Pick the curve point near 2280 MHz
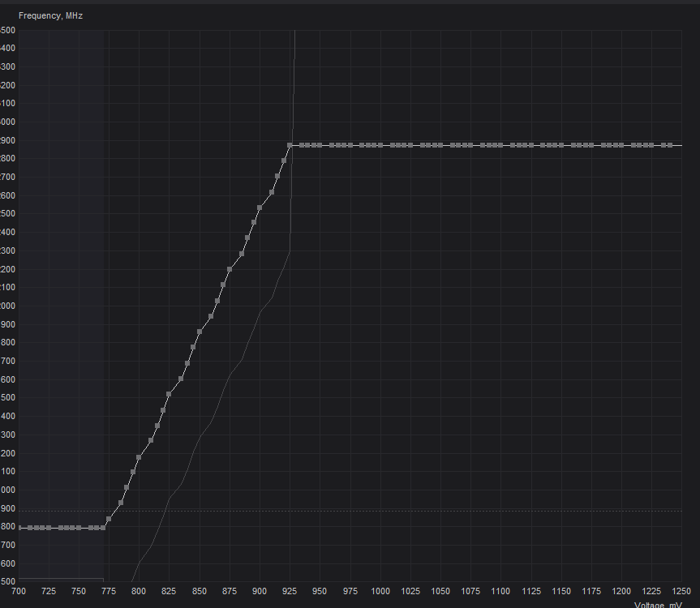 point(242,254)
